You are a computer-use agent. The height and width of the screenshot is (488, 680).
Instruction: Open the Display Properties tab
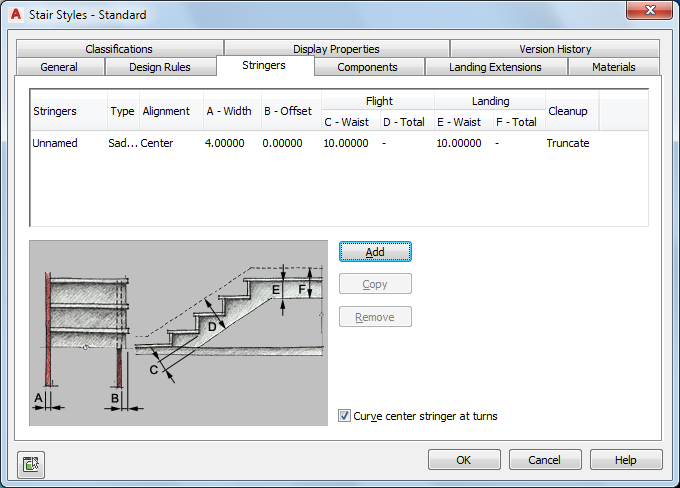tap(336, 49)
